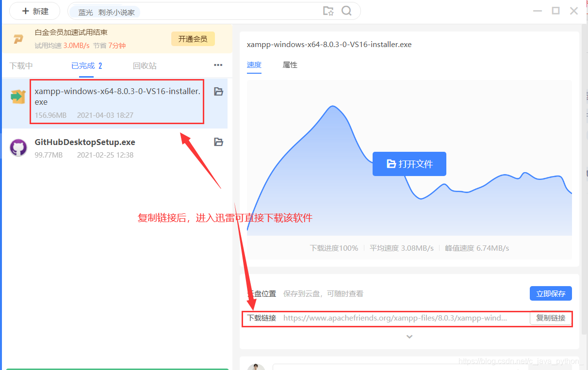Screen dimensions: 588x370
Task: Click the 复制链接 copy link button
Action: click(x=551, y=318)
